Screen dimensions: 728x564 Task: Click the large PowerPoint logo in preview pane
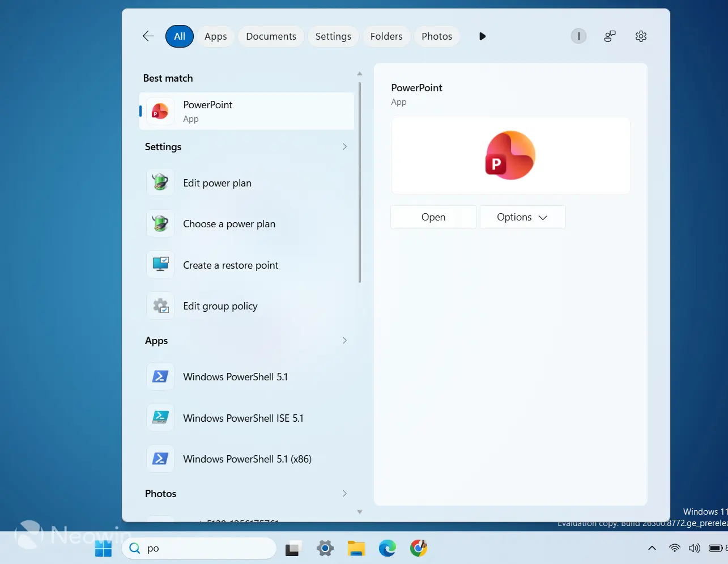(510, 155)
